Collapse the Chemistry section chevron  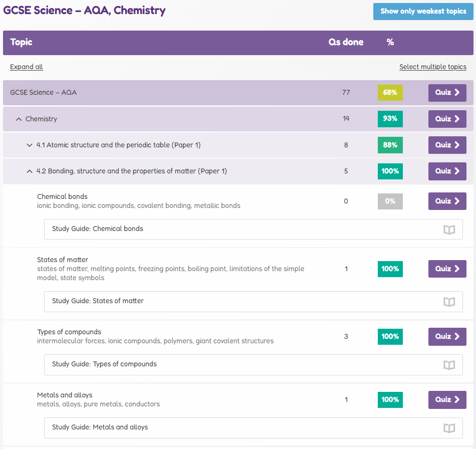(x=19, y=119)
